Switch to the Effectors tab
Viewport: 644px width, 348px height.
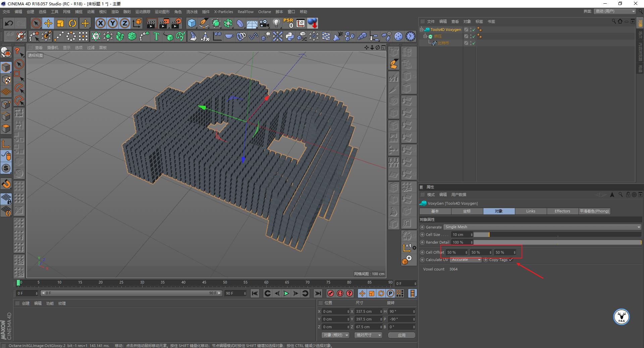pyautogui.click(x=562, y=211)
